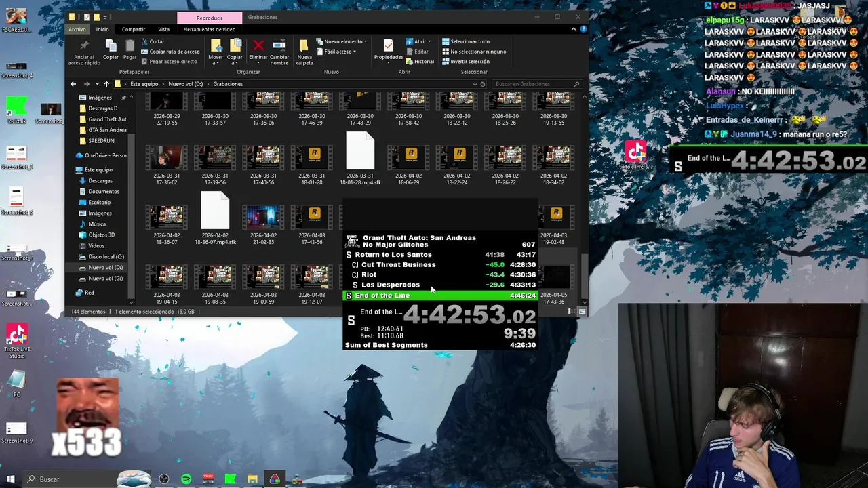The width and height of the screenshot is (868, 488).
Task: Open the Archivo menu
Action: [x=77, y=29]
